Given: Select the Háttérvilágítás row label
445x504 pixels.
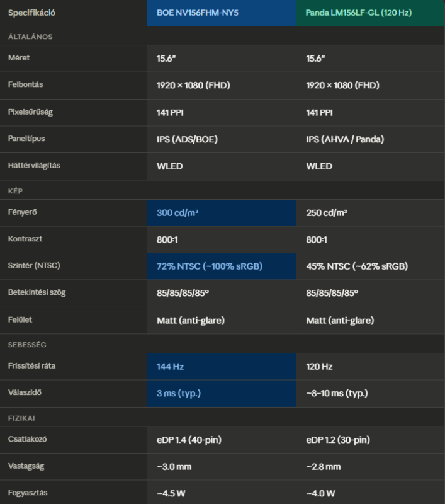Looking at the screenshot, I should (35, 165).
